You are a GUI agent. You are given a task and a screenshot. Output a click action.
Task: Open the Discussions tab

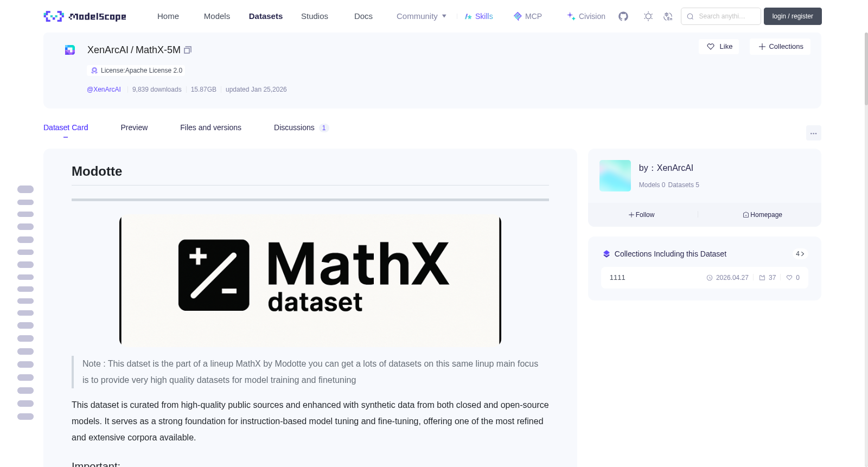click(x=301, y=127)
